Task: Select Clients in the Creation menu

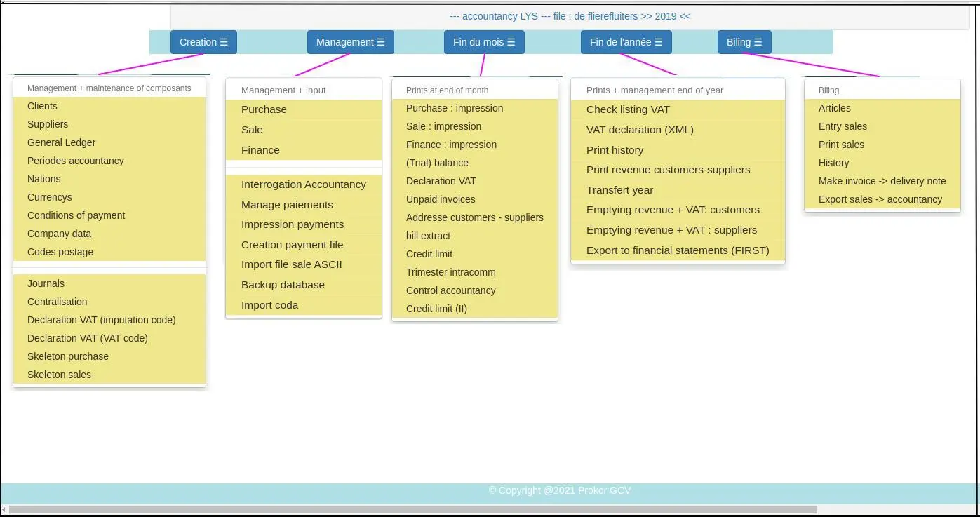Action: [42, 106]
